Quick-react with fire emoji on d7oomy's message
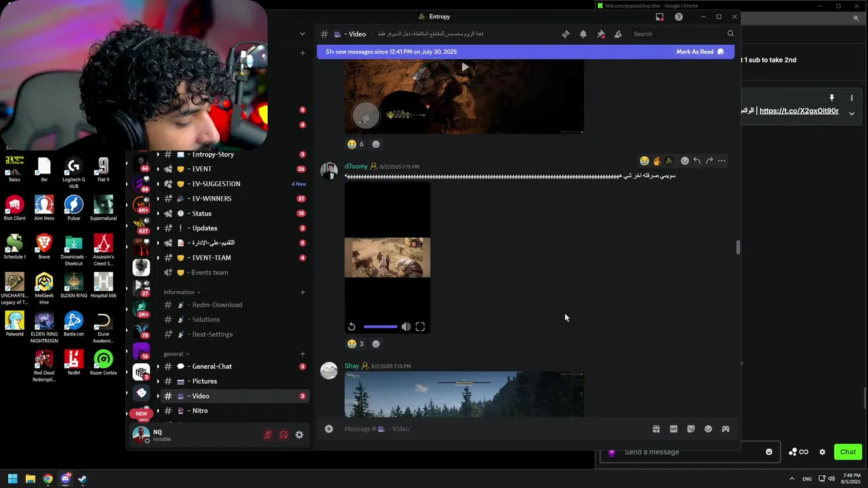868x488 pixels. click(656, 161)
